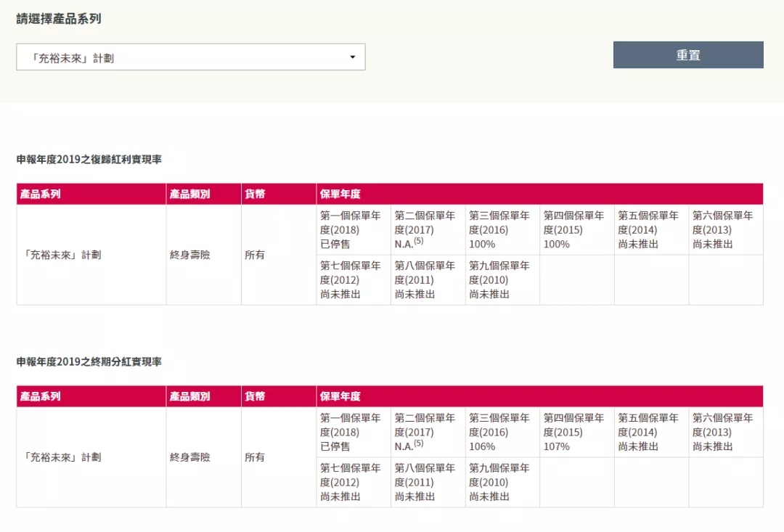The image size is (784, 532).
Task: Click 產品系列 header in 終期分紅 table
Action: coord(91,396)
